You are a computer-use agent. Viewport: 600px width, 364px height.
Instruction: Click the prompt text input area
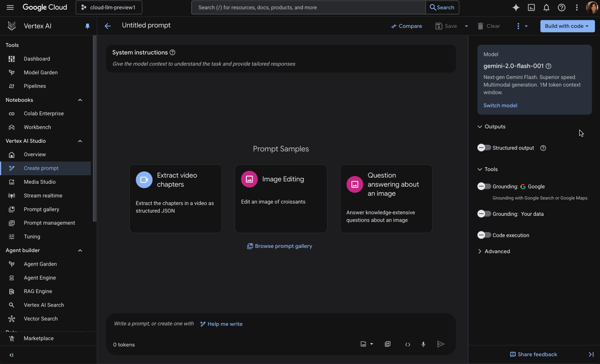[281, 324]
